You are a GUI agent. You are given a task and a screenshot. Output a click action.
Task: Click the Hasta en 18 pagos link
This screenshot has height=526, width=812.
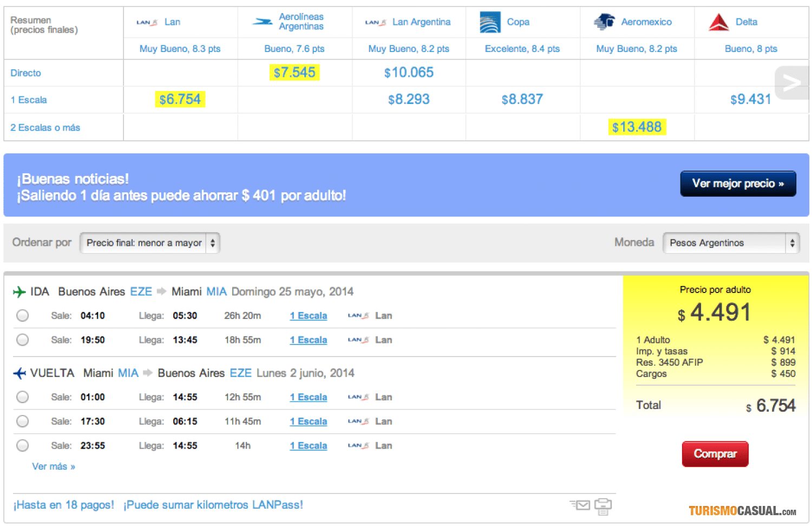point(64,505)
